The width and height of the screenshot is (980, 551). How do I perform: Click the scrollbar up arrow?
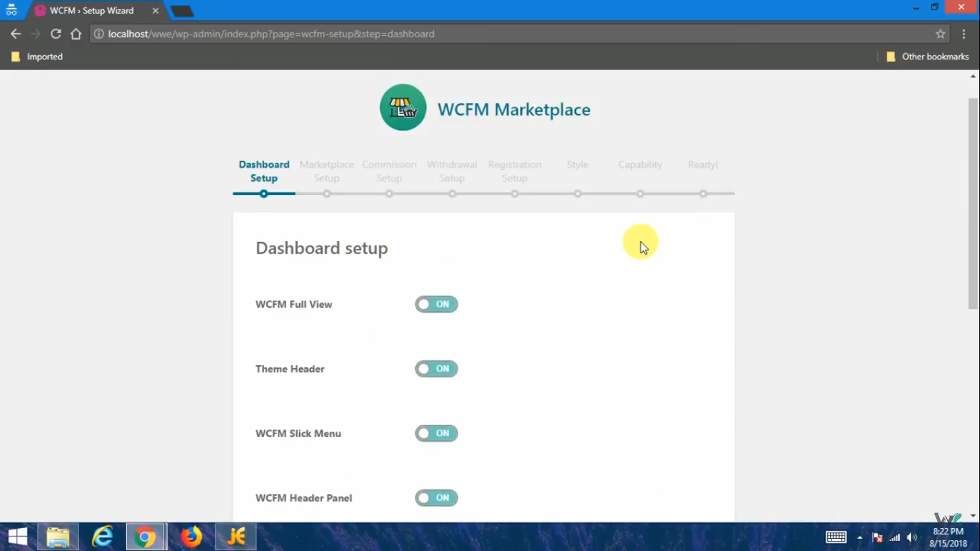pyautogui.click(x=973, y=75)
